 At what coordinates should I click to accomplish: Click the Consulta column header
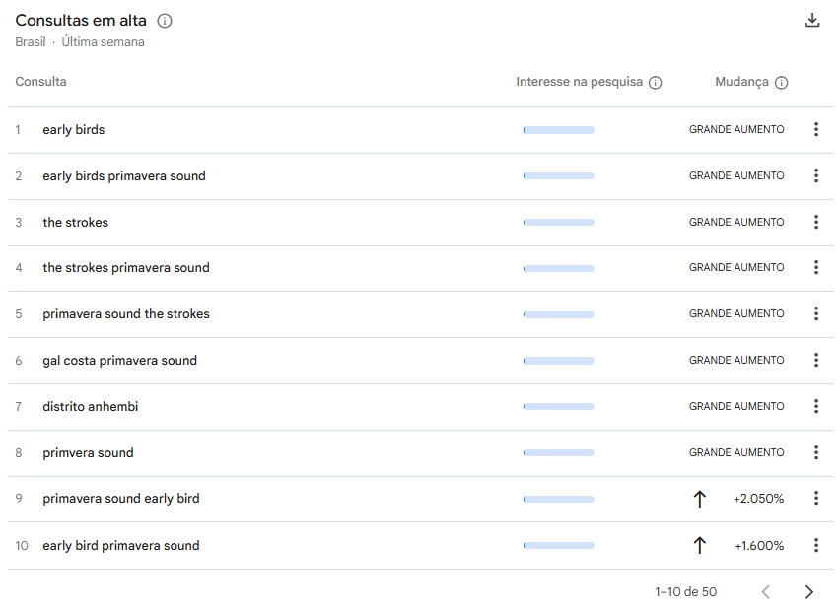click(x=40, y=82)
